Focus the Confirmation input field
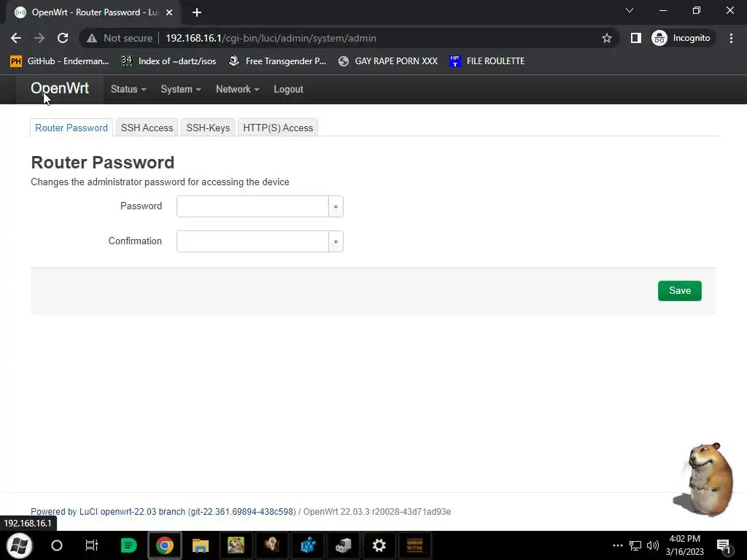This screenshot has height=560, width=747. coord(252,241)
